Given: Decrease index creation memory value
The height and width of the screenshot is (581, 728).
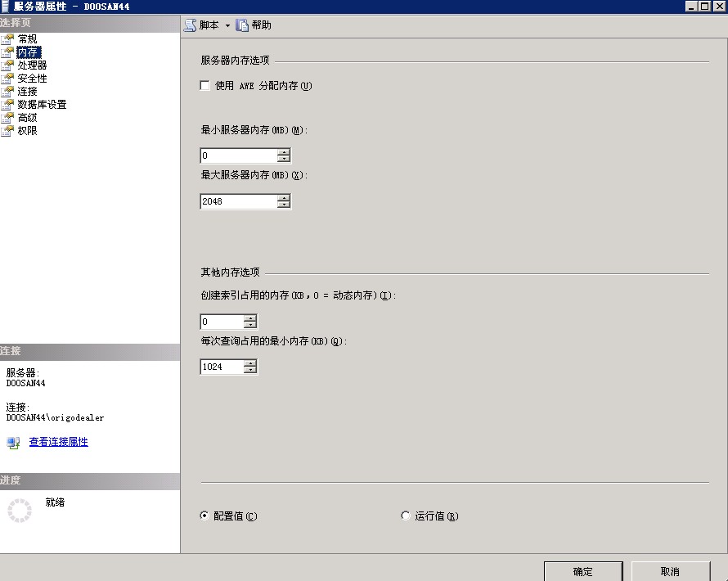Looking at the screenshot, I should pos(250,325).
